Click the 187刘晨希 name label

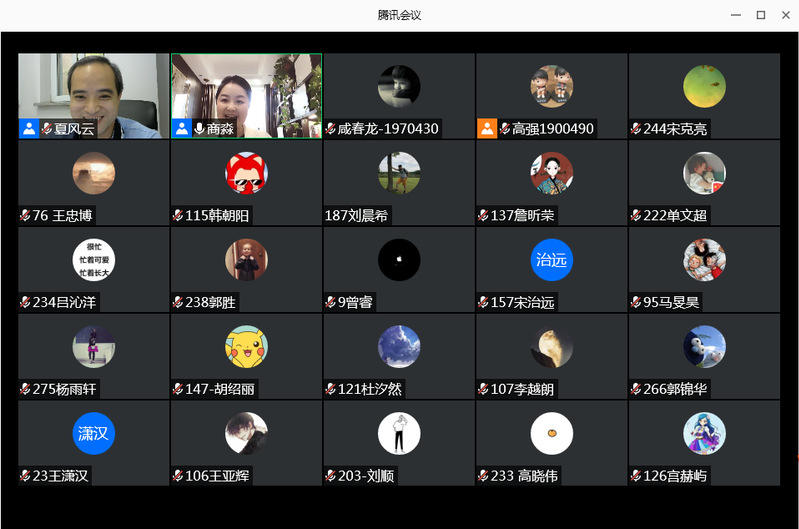tap(355, 216)
